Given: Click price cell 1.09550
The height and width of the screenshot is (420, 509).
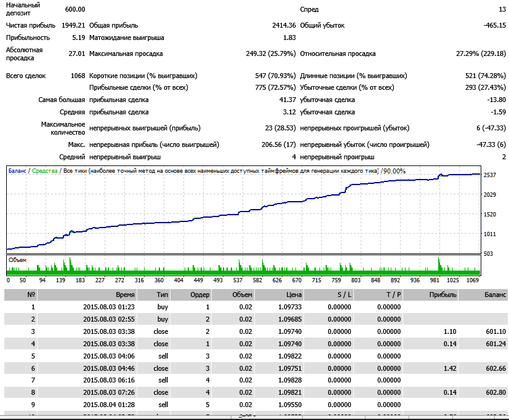Looking at the screenshot, I should tap(290, 405).
